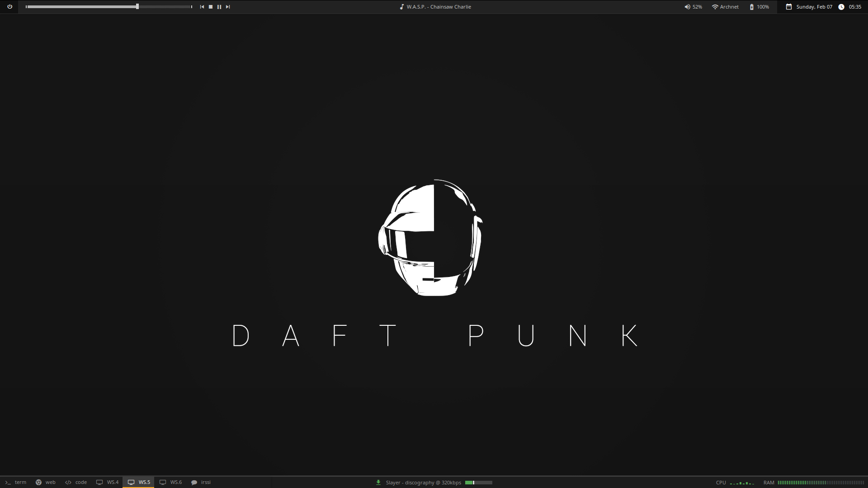Open the Archnet wifi indicator
Screen dimensions: 868x488
tap(725, 7)
